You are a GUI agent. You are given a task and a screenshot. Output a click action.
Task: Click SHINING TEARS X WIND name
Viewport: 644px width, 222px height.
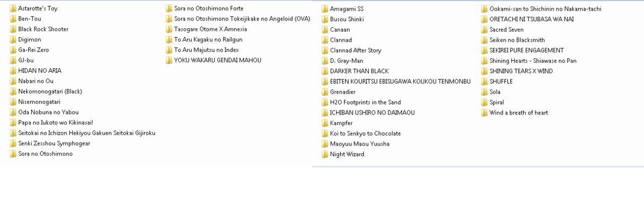point(521,71)
